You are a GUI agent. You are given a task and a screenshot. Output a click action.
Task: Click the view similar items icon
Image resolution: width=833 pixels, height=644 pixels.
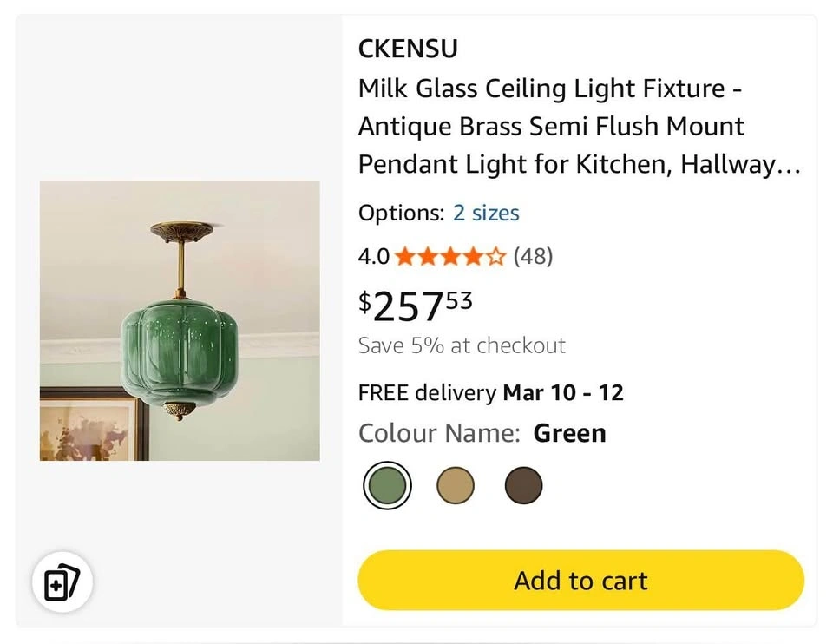click(62, 582)
